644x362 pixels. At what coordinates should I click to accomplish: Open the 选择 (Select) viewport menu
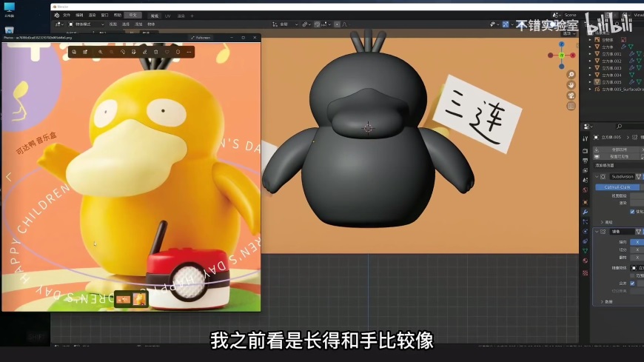click(126, 24)
